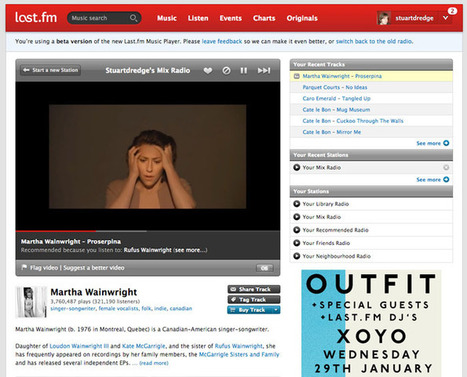The width and height of the screenshot is (467, 377).
Task: Click the Start a new Station button
Action: pos(51,70)
